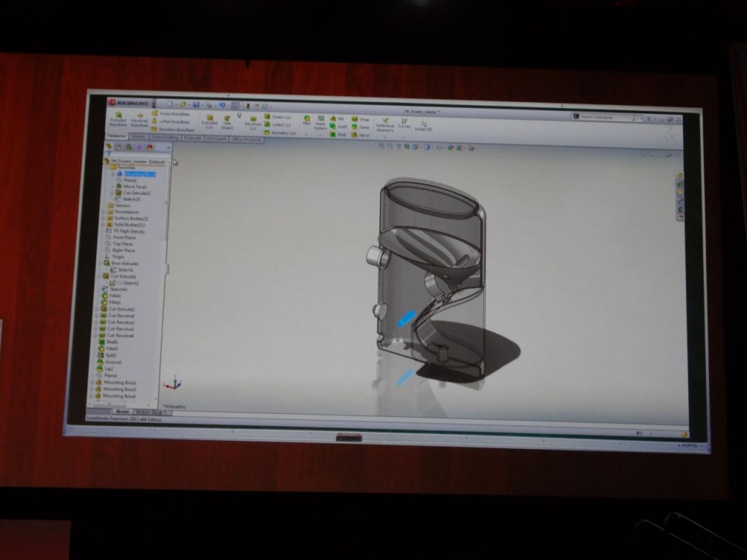
Task: Collapse the Mr_Fusion_master feature tree
Action: [107, 161]
